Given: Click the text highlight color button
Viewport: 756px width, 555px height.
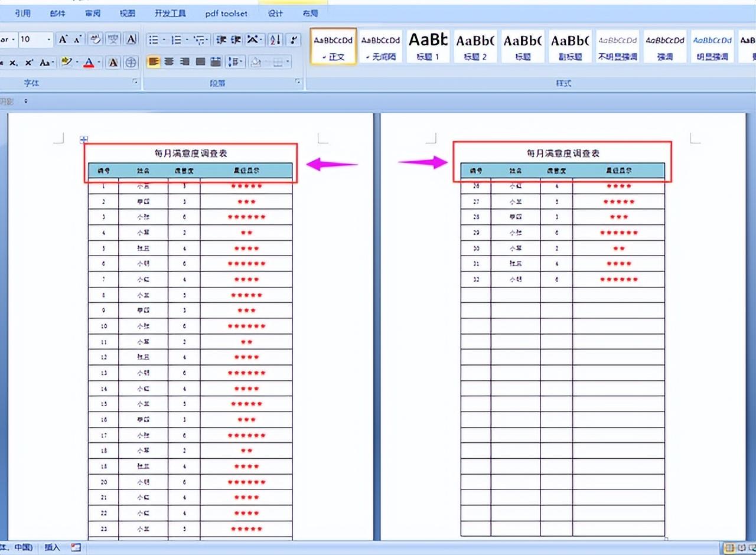Looking at the screenshot, I should coord(67,63).
